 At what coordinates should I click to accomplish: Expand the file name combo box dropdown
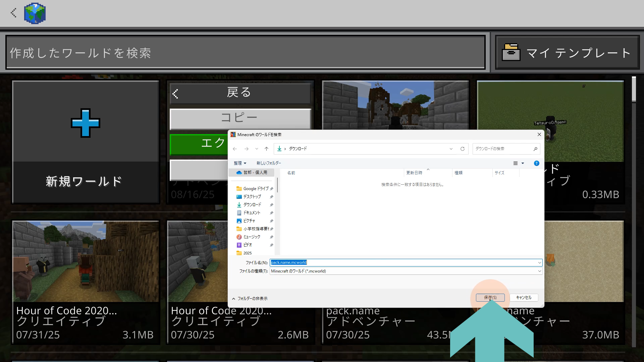(x=539, y=263)
